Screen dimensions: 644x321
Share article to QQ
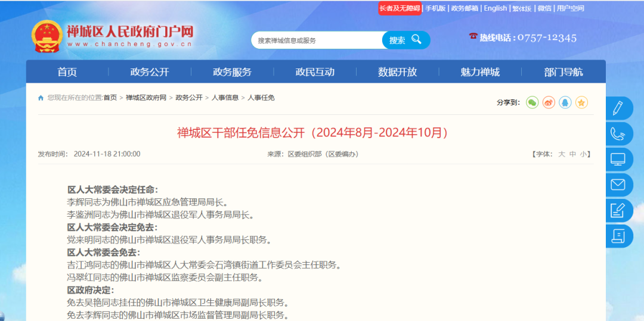pyautogui.click(x=565, y=102)
